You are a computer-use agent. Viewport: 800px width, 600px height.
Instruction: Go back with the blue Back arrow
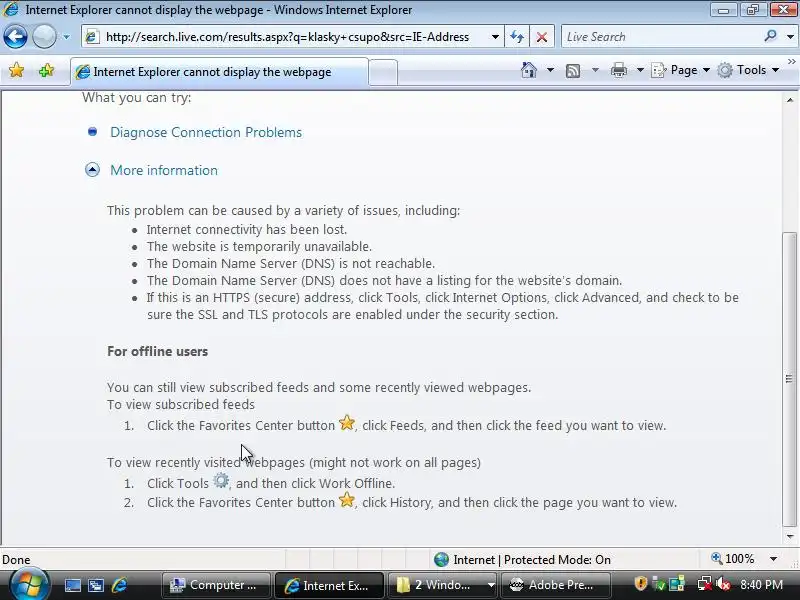pyautogui.click(x=15, y=37)
